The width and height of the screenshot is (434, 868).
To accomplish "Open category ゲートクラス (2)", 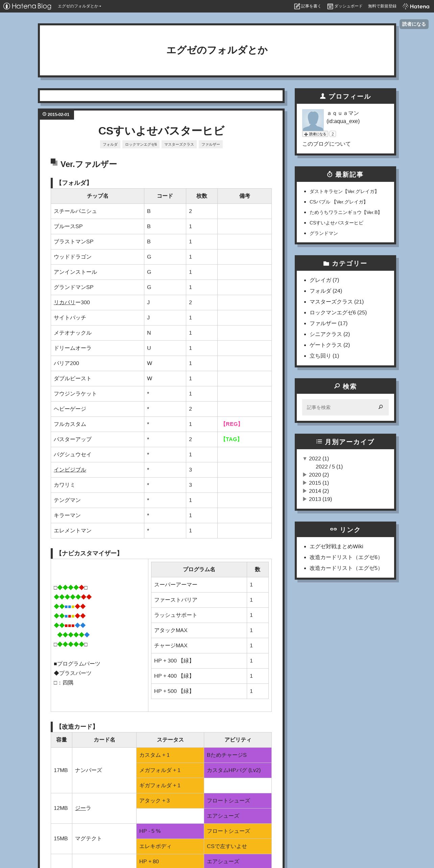I will (330, 345).
